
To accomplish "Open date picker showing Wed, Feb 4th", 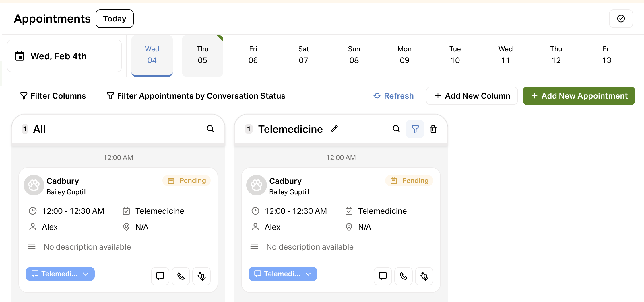I will click(x=64, y=56).
